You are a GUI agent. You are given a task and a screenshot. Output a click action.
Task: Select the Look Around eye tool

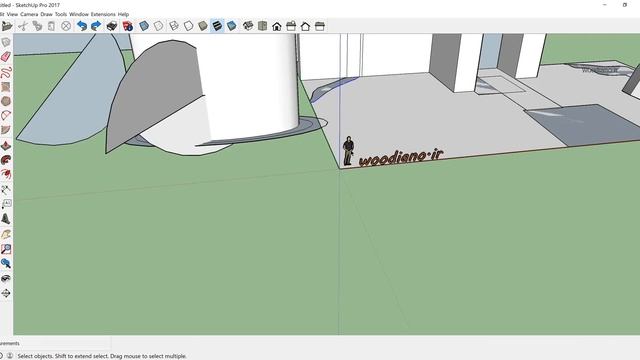point(6,278)
